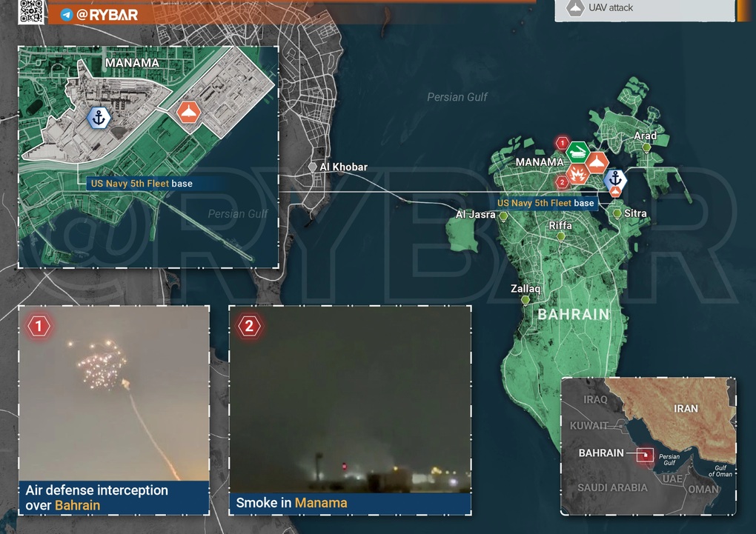The image size is (756, 534).
Task: Open the Smoke in Manama photo
Action: click(x=350, y=400)
